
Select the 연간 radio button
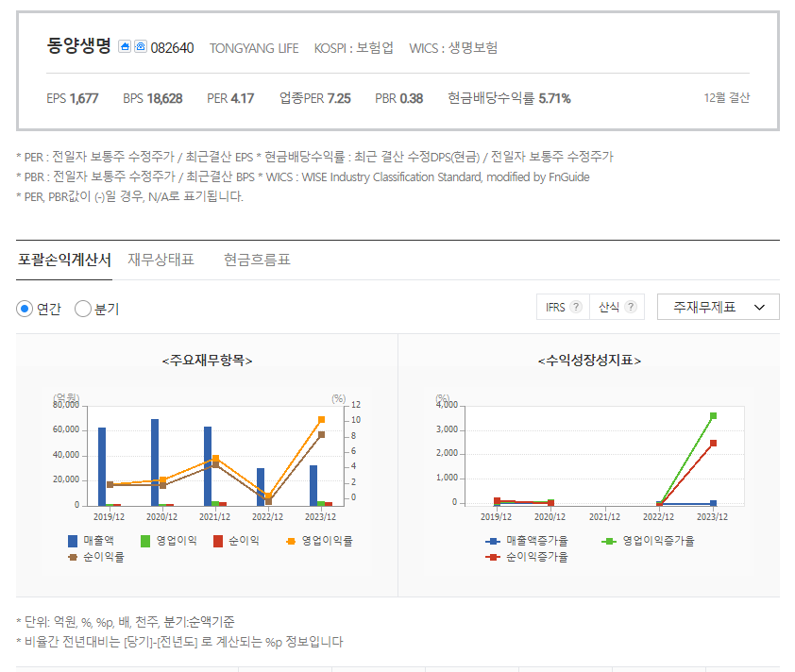click(x=25, y=309)
